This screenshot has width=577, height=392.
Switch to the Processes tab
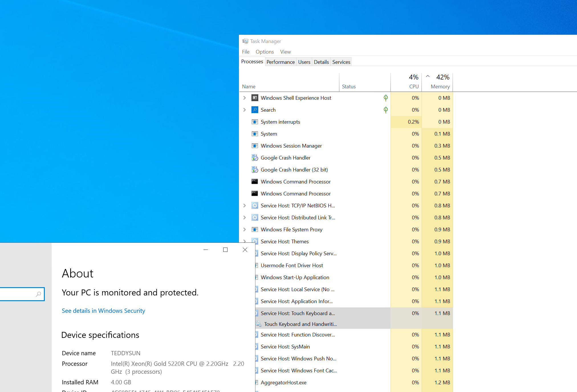[252, 62]
